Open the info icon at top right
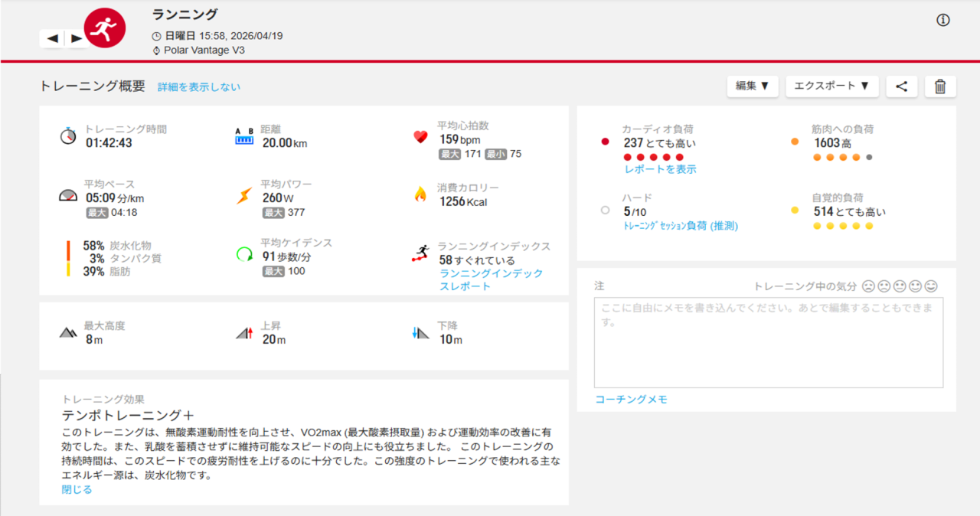This screenshot has width=980, height=516. pos(942,21)
